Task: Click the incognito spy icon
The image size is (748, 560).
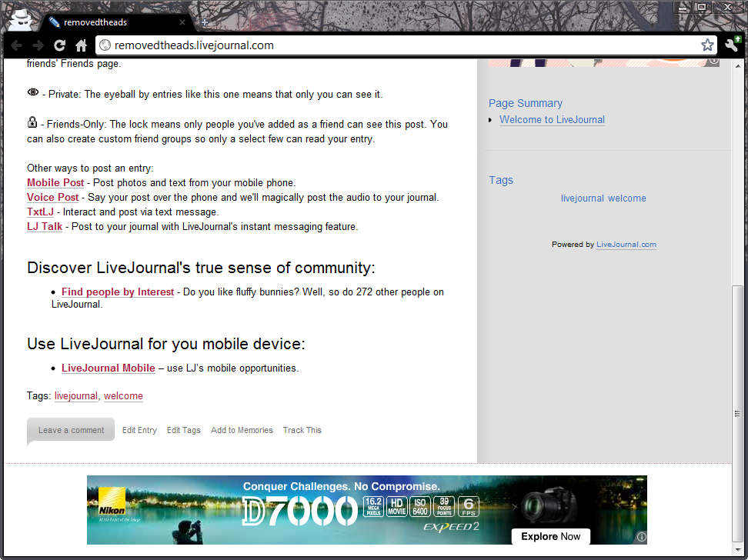Action: [x=21, y=21]
